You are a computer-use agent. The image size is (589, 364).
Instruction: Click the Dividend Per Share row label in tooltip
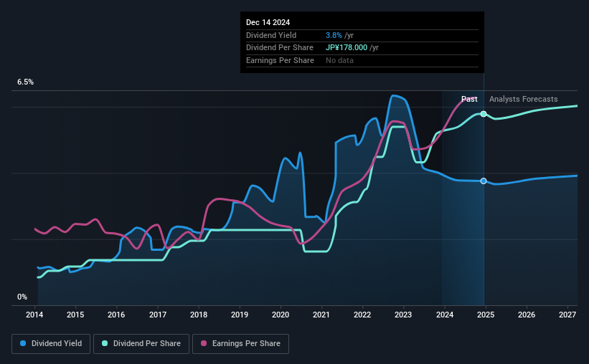click(x=280, y=48)
